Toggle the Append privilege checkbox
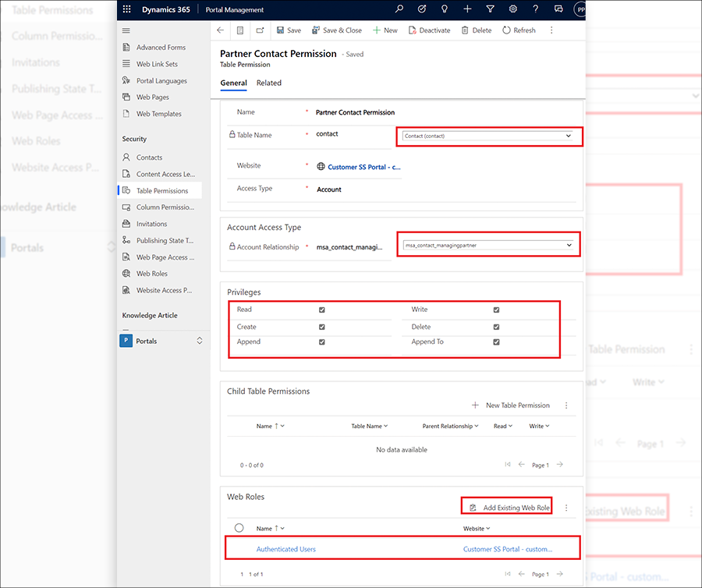The image size is (702, 588). point(322,342)
